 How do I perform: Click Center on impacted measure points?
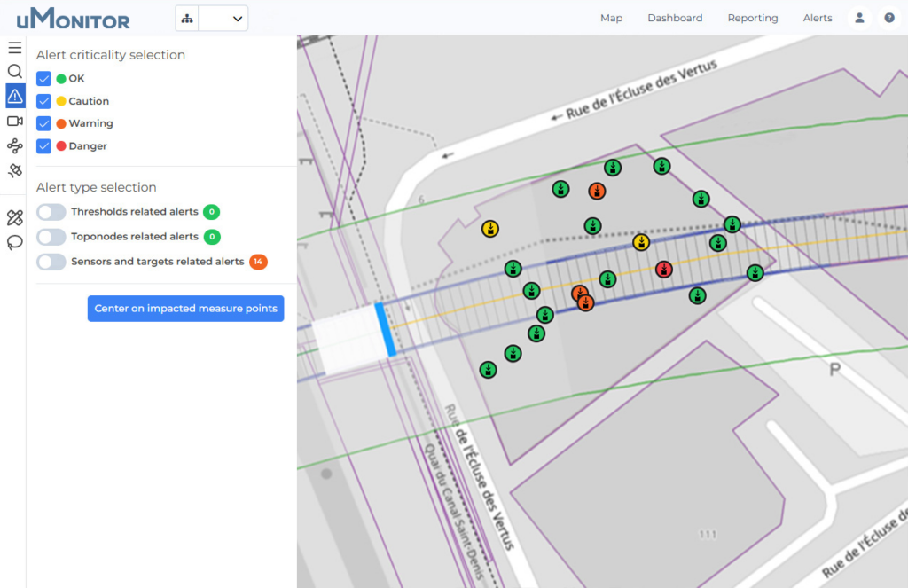pos(185,308)
